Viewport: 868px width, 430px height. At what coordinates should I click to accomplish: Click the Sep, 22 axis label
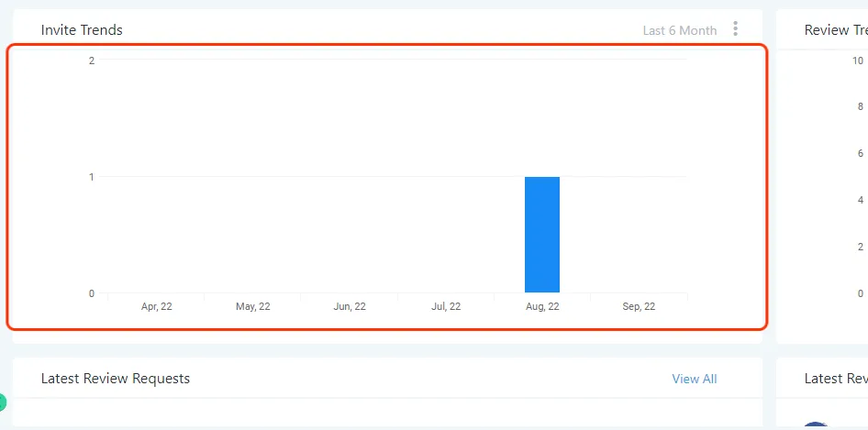(639, 306)
